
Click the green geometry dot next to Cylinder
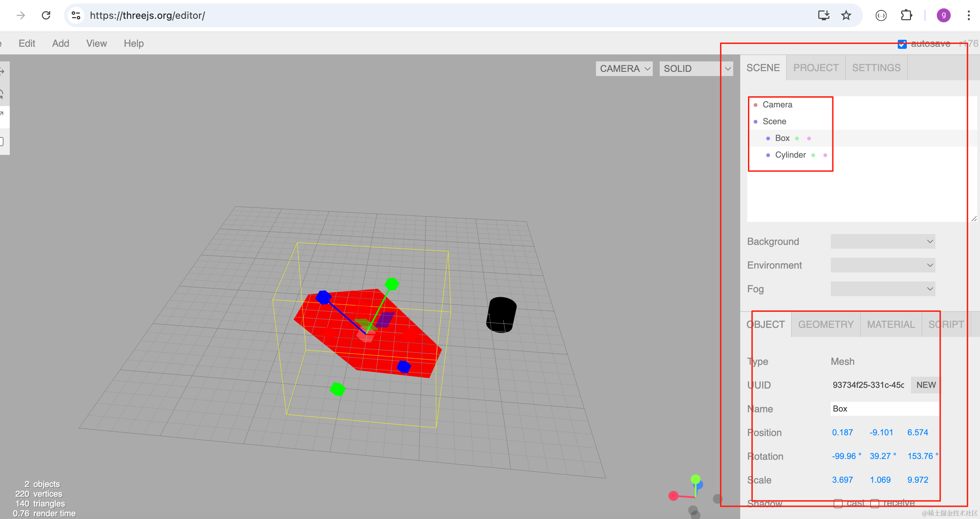tap(813, 155)
